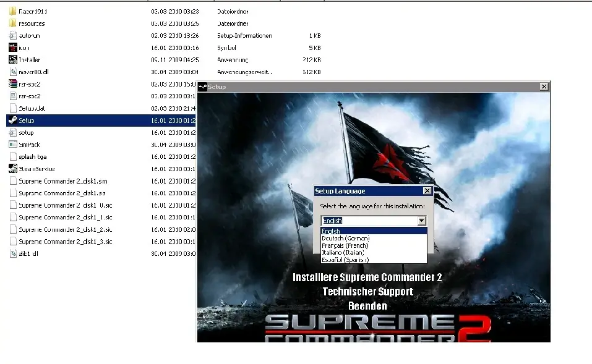Select the Installer application icon
The image size is (592, 364).
tap(13, 59)
